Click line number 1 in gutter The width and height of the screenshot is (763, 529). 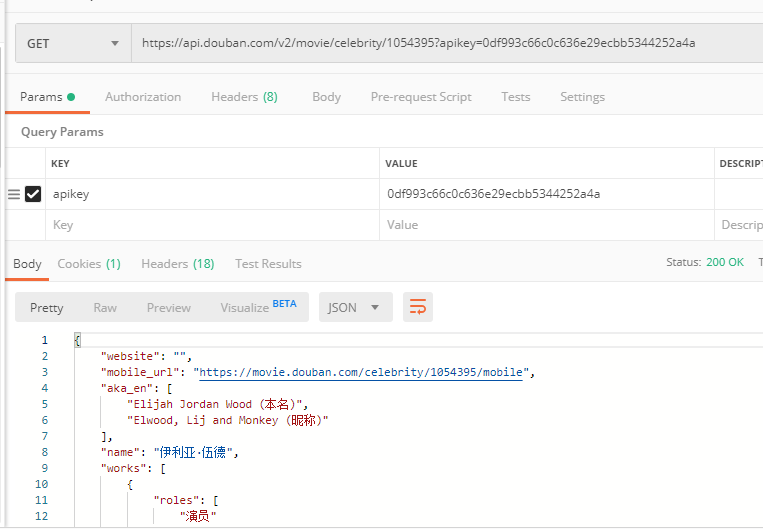(45, 340)
